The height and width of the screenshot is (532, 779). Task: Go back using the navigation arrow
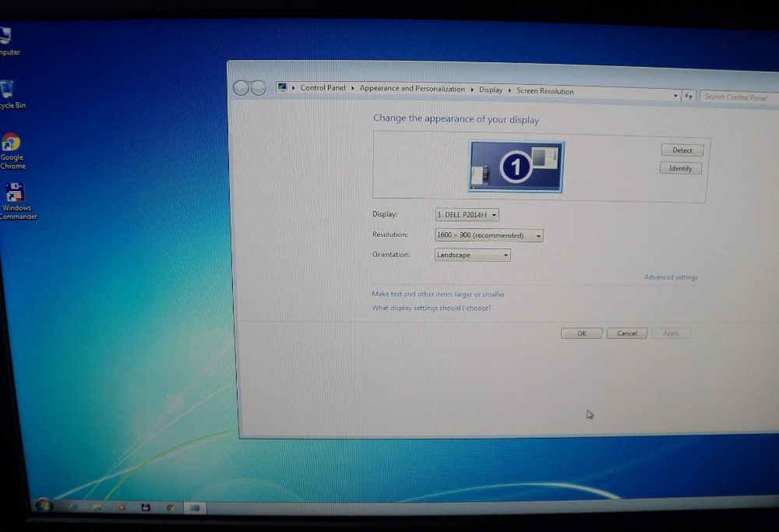[x=241, y=87]
